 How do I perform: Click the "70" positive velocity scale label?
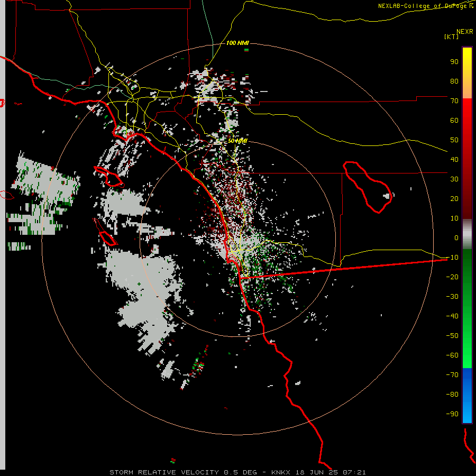(x=454, y=101)
